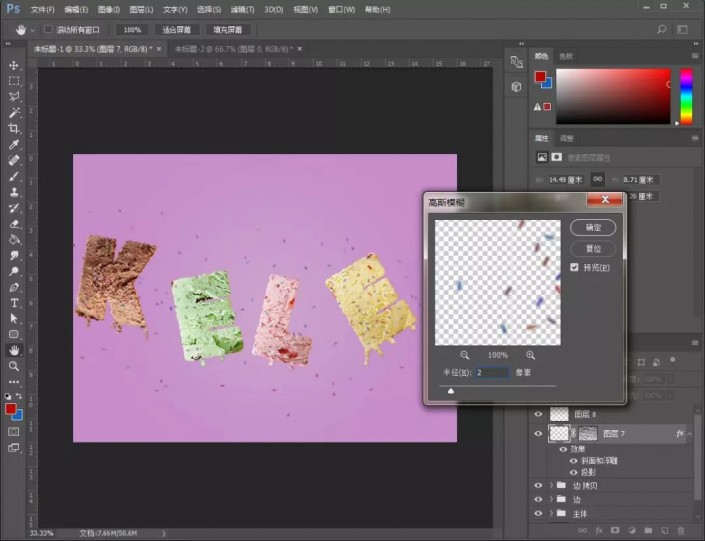This screenshot has height=541, width=705.
Task: Select the Eyedropper tool
Action: tap(14, 144)
